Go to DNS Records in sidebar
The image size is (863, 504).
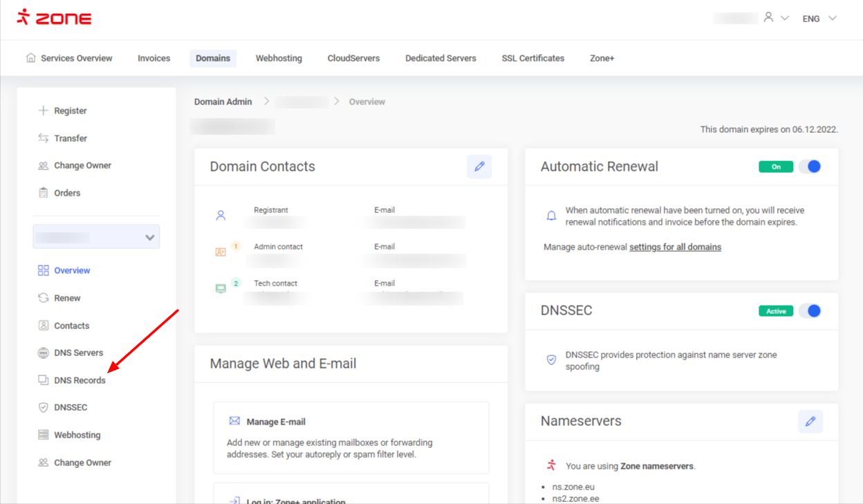[x=80, y=380]
